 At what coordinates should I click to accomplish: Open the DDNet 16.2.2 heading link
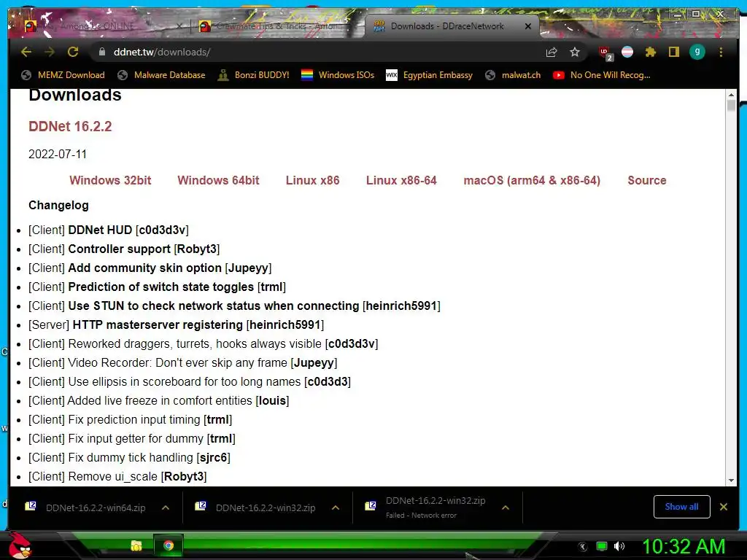tap(70, 126)
